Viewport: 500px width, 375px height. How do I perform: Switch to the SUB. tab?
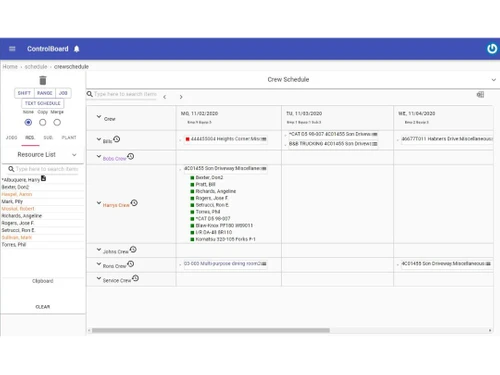pos(48,137)
